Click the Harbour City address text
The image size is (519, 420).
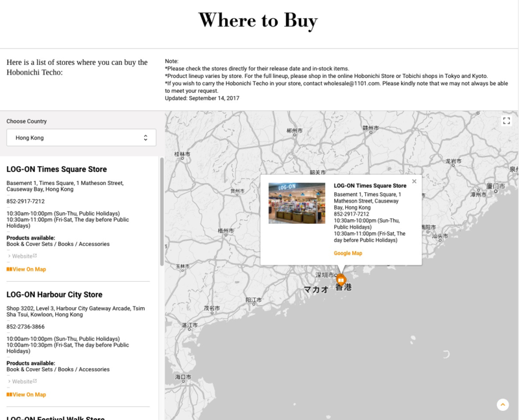click(x=75, y=312)
